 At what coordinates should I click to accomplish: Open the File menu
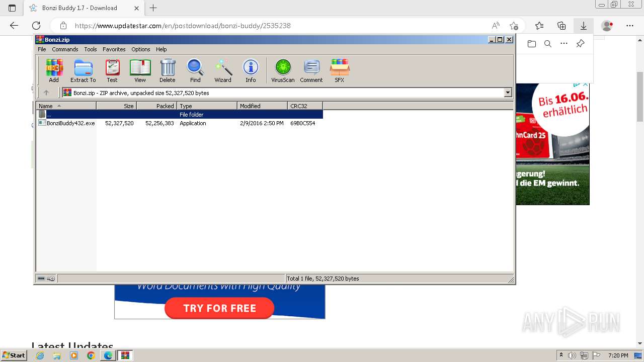point(42,49)
